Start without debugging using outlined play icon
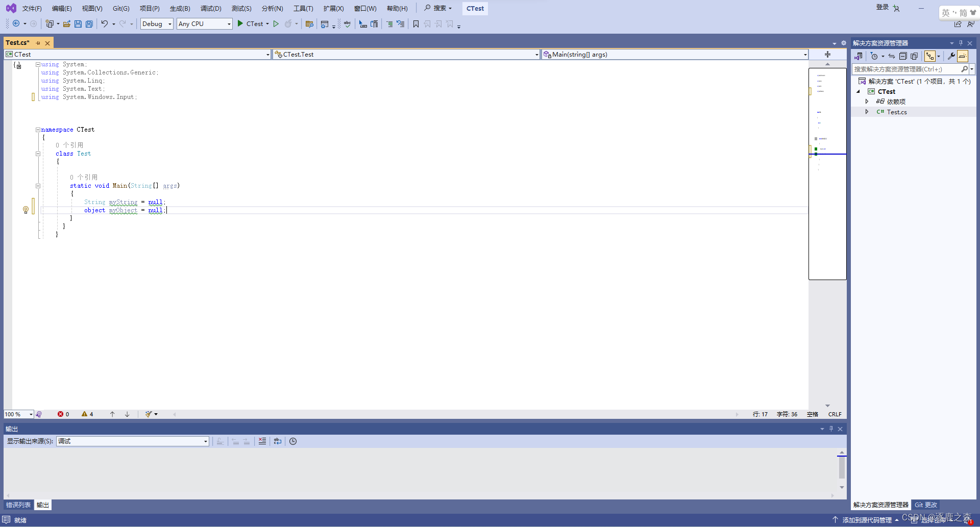 (x=276, y=24)
